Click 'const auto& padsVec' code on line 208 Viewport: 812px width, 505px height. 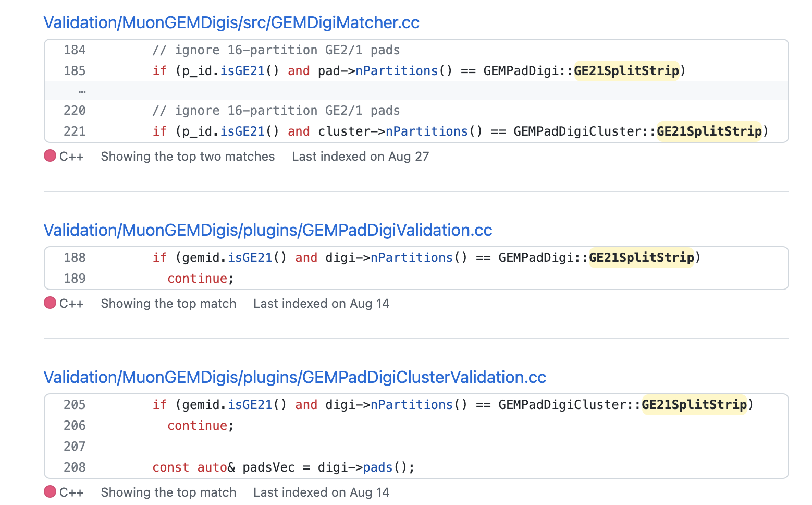click(x=224, y=467)
